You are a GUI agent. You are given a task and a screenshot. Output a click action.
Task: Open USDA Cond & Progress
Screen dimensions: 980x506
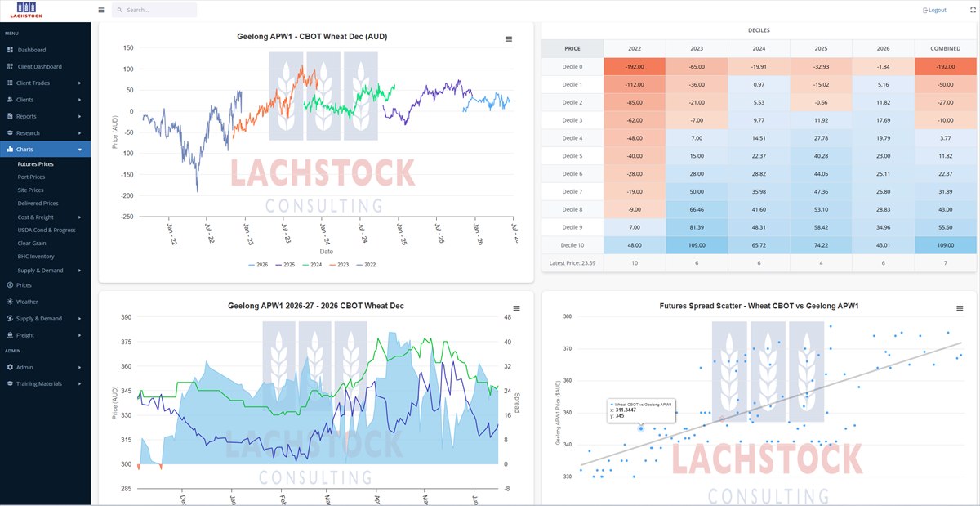point(47,230)
